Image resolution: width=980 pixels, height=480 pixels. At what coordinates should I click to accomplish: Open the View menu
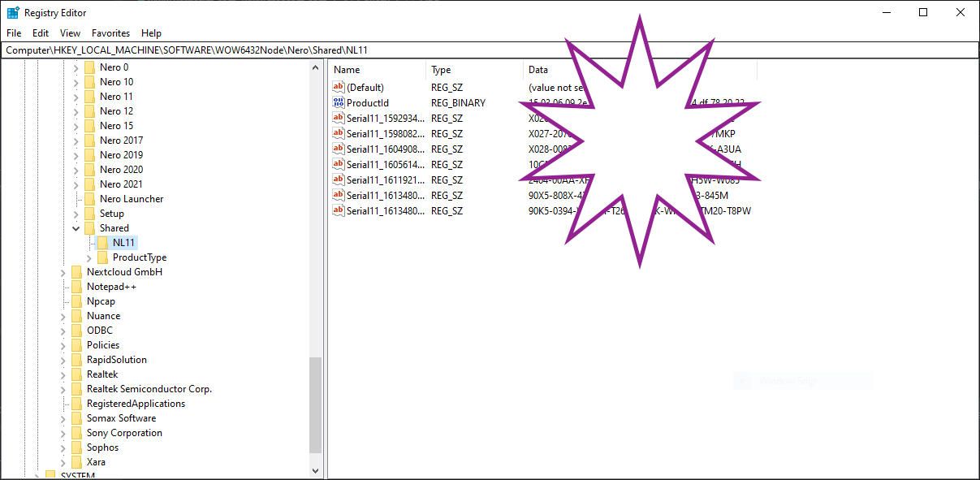pyautogui.click(x=70, y=33)
